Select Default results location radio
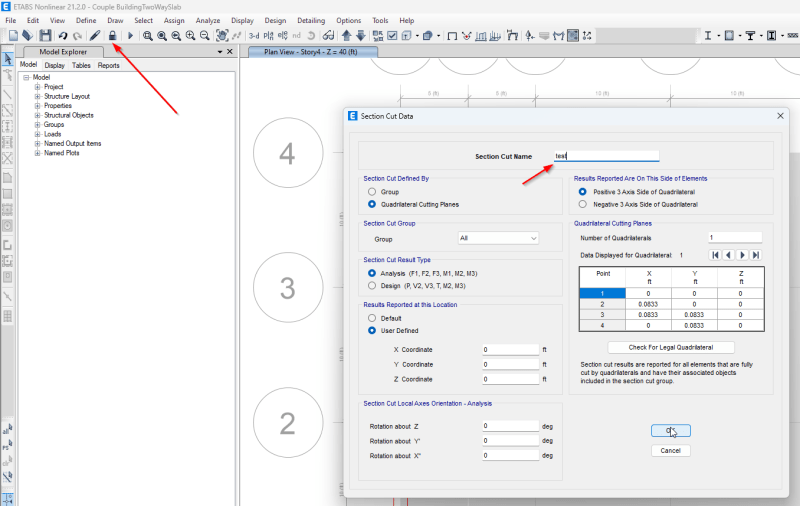This screenshot has height=506, width=800. 372,318
